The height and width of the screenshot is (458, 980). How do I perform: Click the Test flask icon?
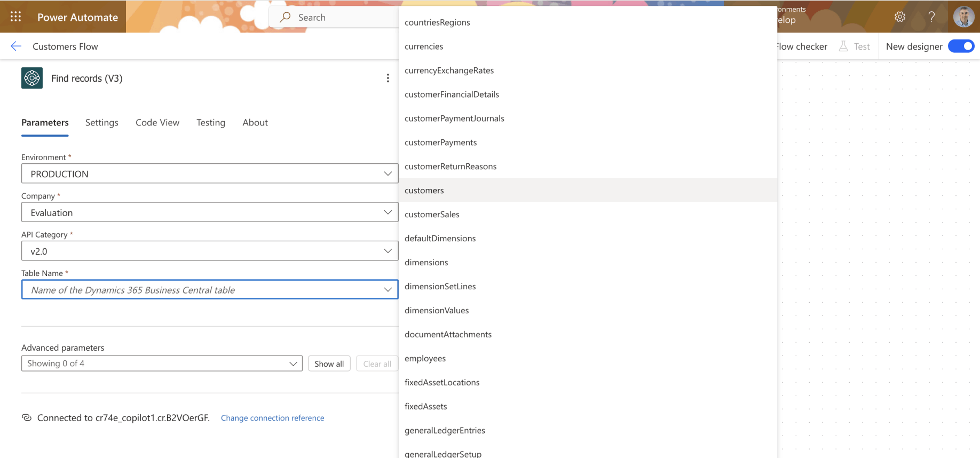tap(843, 46)
